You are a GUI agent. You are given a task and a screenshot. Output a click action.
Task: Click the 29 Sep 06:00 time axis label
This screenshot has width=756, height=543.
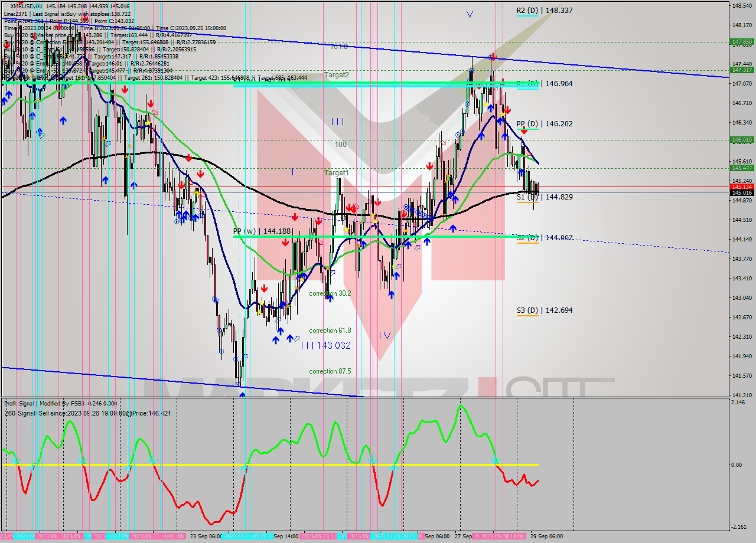(546, 537)
